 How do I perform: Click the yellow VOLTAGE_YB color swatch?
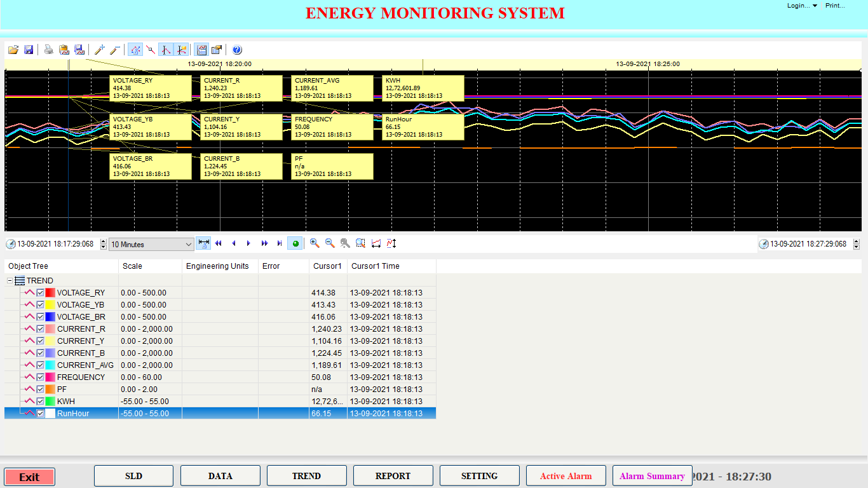(x=51, y=305)
